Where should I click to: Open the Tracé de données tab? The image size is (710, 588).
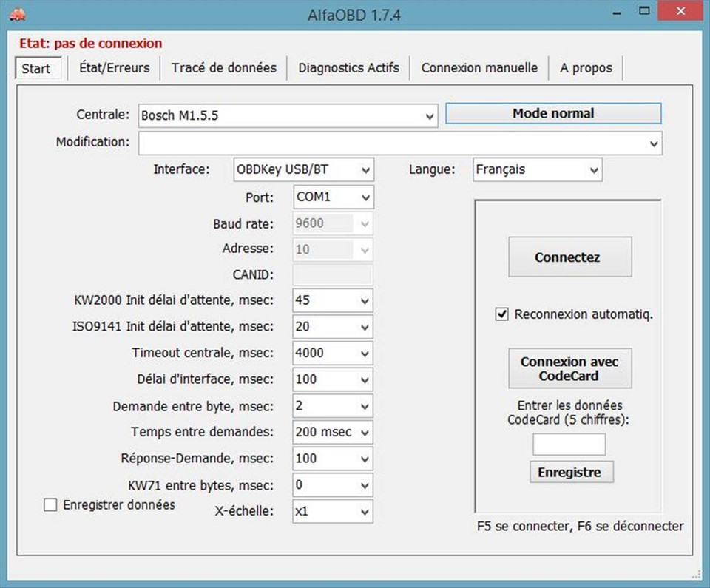click(223, 67)
